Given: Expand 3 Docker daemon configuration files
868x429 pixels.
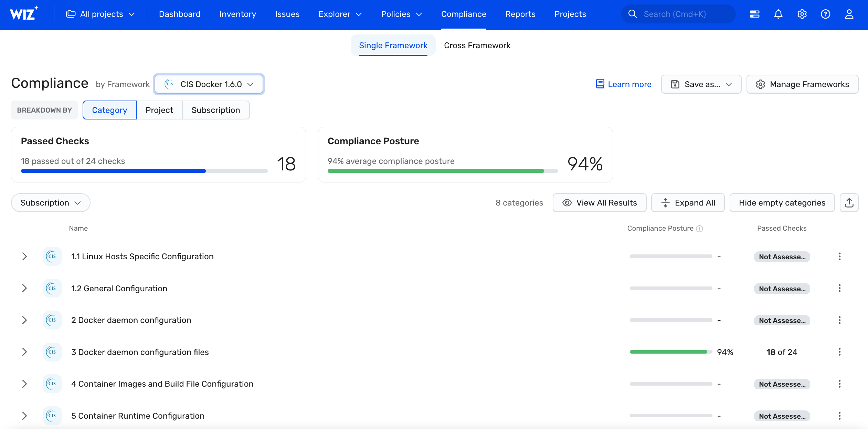Looking at the screenshot, I should click(24, 352).
